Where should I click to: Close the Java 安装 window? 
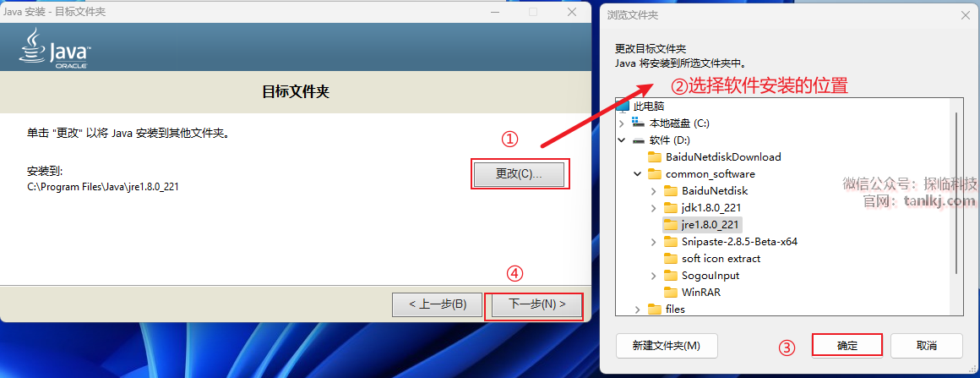click(571, 11)
